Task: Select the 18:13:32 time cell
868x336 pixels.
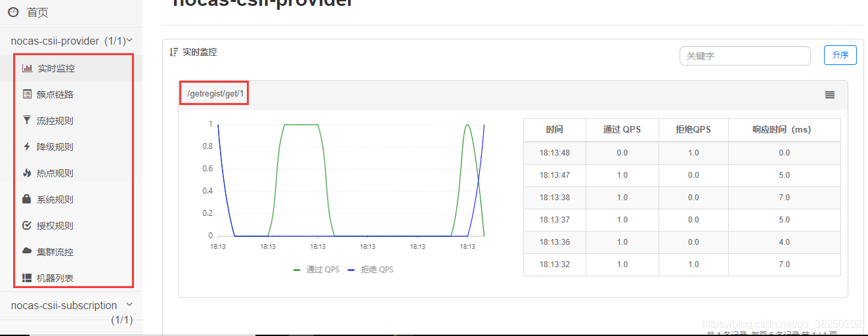Action: [x=555, y=264]
